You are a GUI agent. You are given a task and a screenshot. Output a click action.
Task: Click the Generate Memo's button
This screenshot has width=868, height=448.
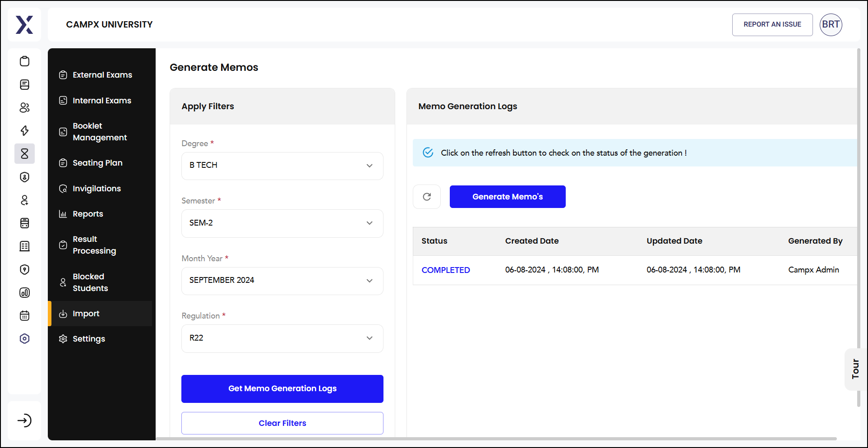coord(508,197)
